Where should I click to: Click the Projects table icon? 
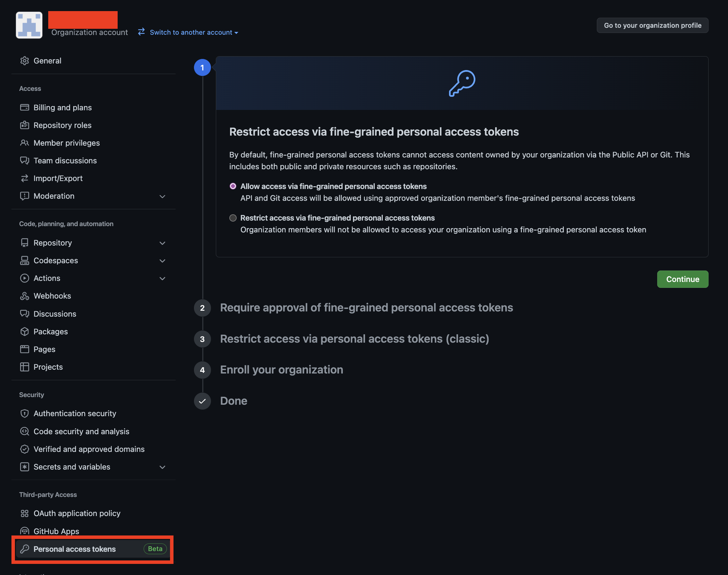click(24, 367)
